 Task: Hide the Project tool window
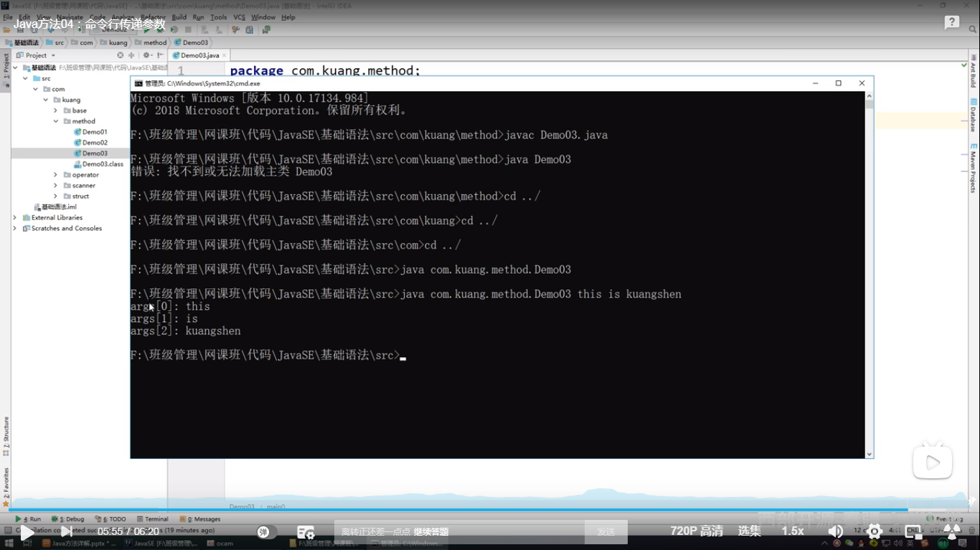(159, 55)
